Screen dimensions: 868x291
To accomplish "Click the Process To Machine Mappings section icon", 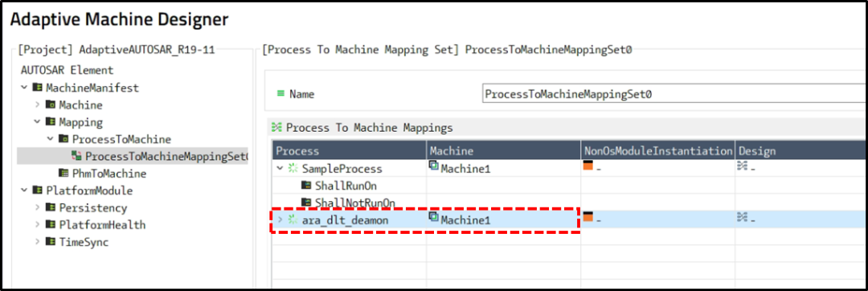I will (x=276, y=128).
